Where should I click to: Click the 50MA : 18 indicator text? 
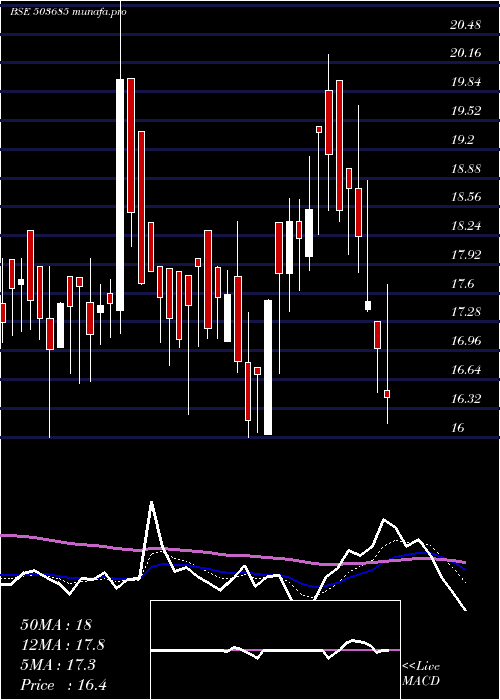56,625
